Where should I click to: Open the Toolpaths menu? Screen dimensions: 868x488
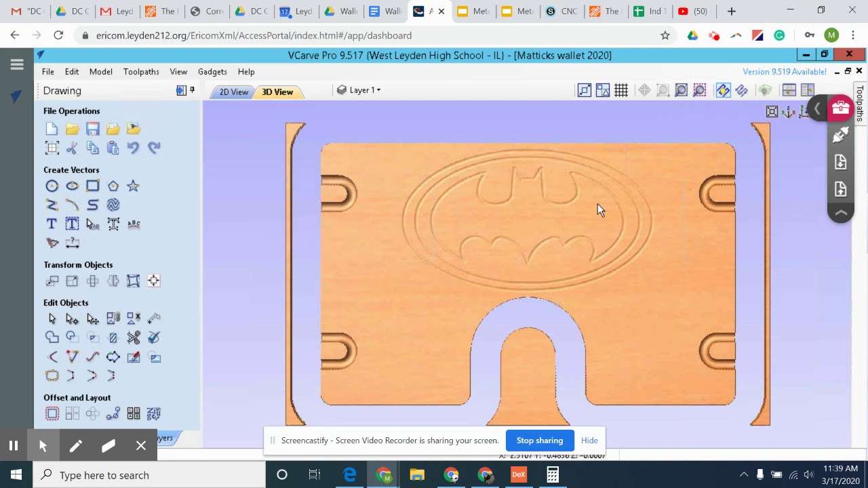click(141, 72)
